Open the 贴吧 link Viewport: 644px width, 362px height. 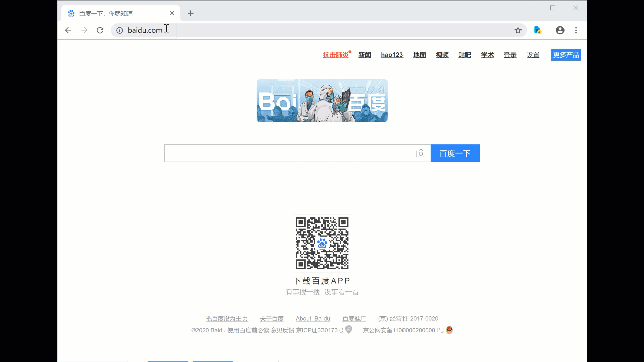click(465, 55)
